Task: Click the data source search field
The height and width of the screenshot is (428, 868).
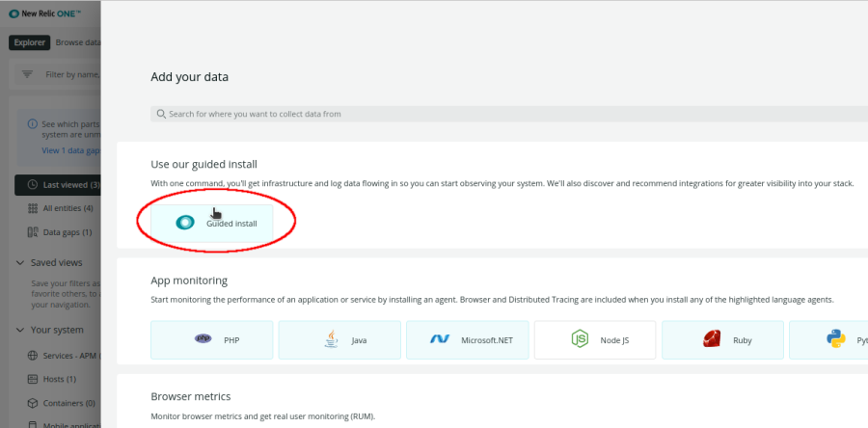Action: 502,114
